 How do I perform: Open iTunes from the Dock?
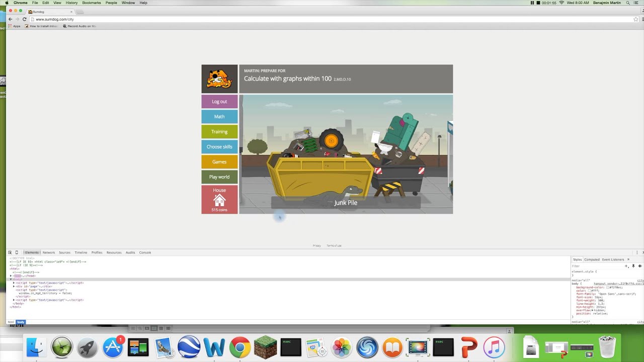pyautogui.click(x=494, y=347)
